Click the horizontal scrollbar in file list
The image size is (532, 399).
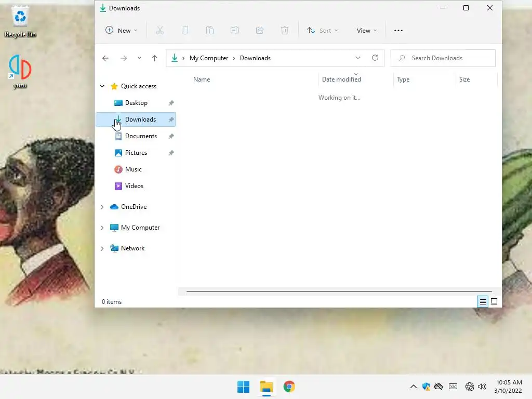click(x=339, y=291)
